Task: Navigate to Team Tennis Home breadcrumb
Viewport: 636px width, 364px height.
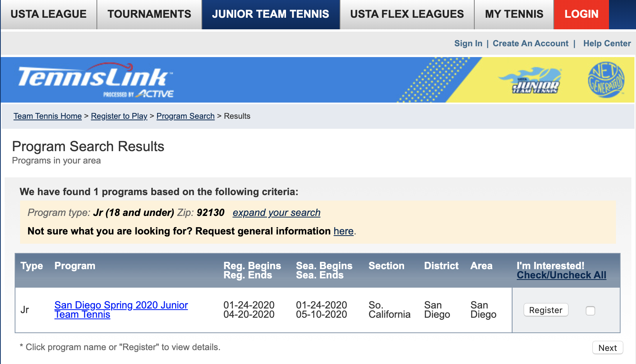Action: point(47,116)
